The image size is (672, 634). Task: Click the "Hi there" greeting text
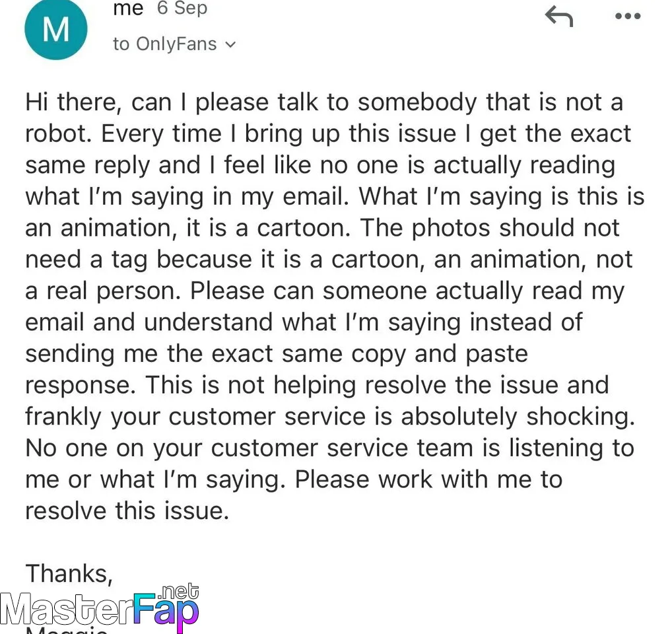[71, 102]
